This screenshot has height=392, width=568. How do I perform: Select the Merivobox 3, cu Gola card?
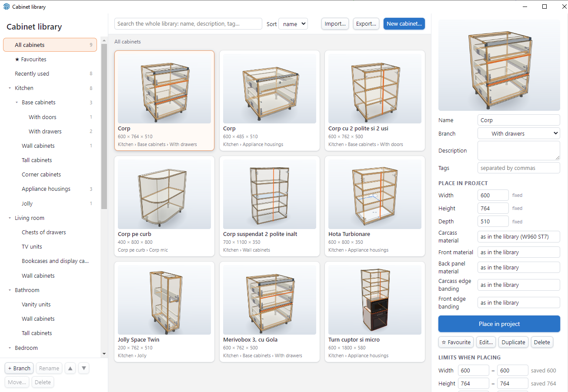coord(270,312)
